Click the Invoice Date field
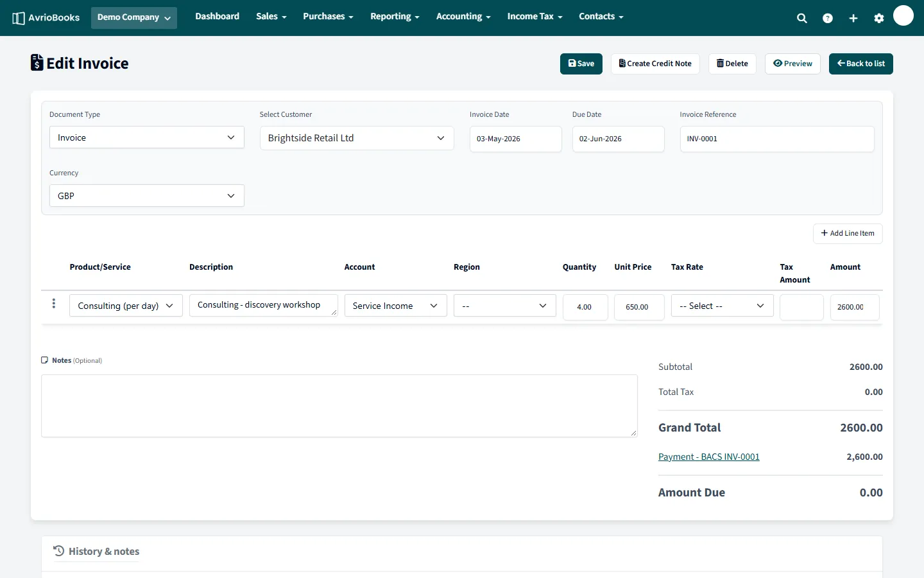This screenshot has height=578, width=924. coord(516,139)
